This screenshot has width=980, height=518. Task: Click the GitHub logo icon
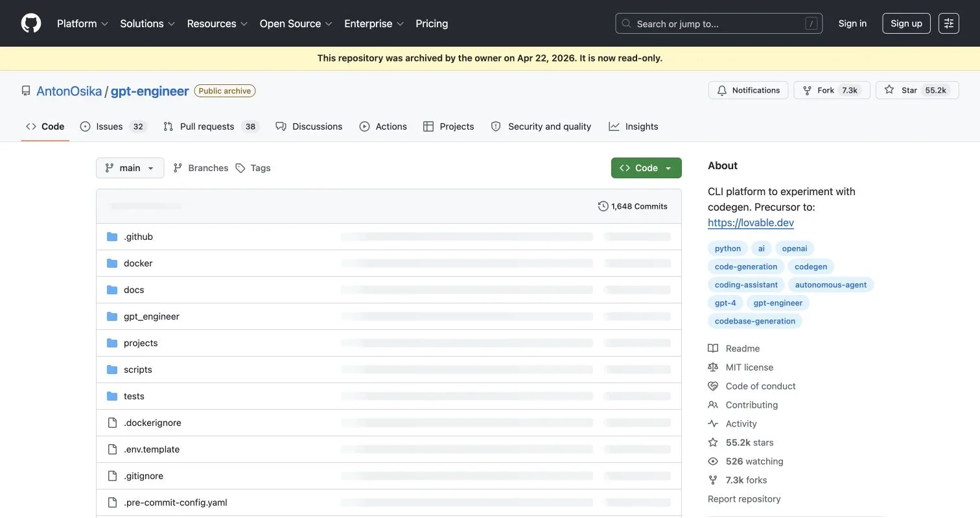31,23
